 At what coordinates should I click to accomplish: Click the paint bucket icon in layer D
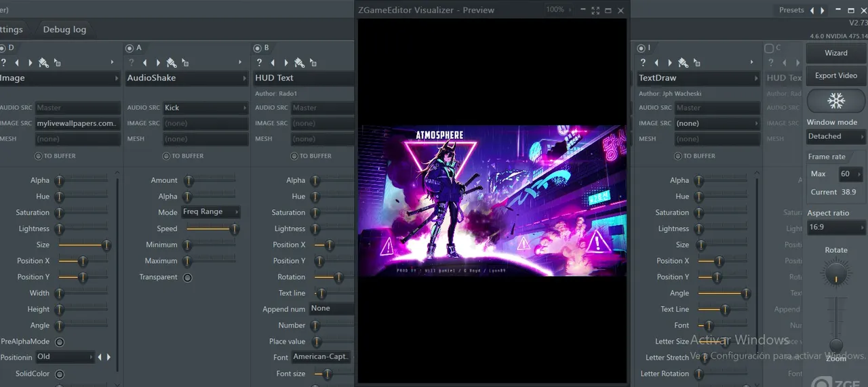[43, 62]
